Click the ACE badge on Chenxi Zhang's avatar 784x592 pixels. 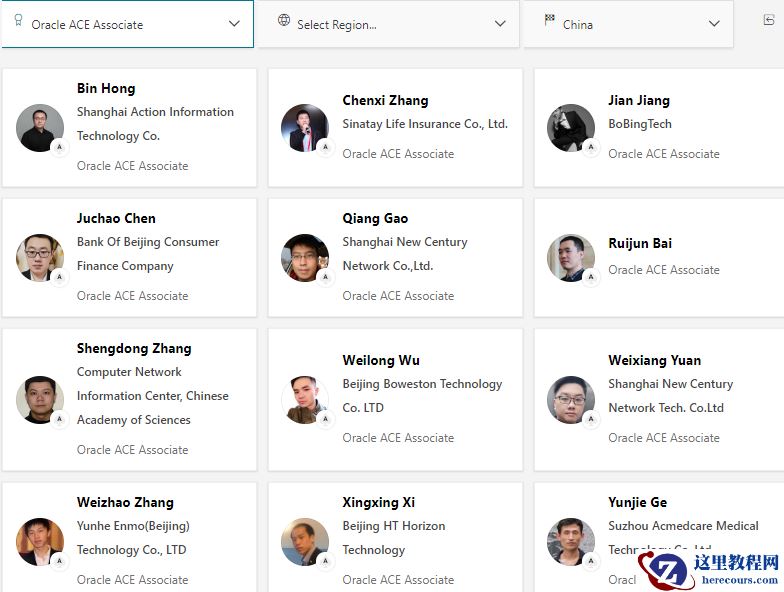point(325,147)
